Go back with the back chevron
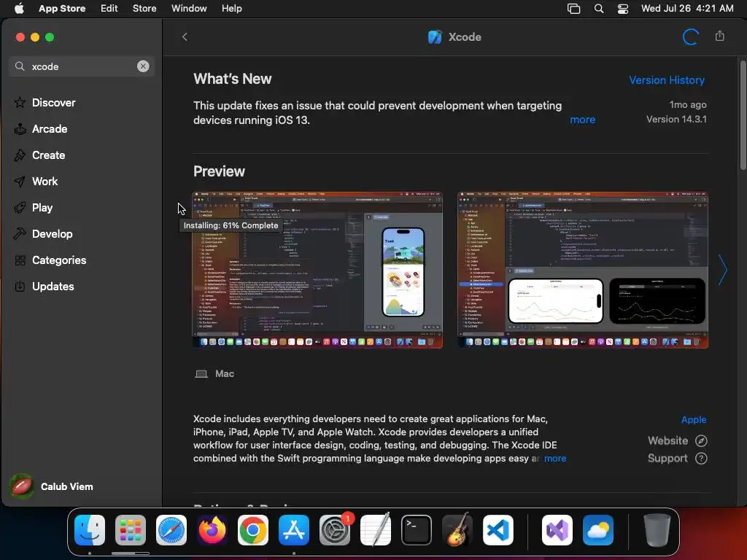This screenshot has width=747, height=560. click(185, 37)
